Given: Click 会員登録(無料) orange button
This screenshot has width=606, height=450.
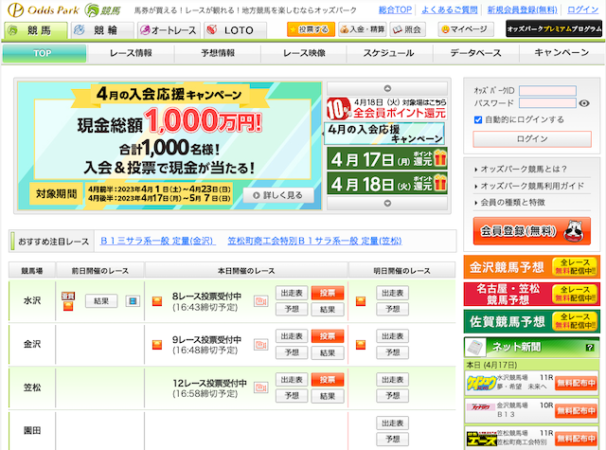Looking at the screenshot, I should 532,231.
